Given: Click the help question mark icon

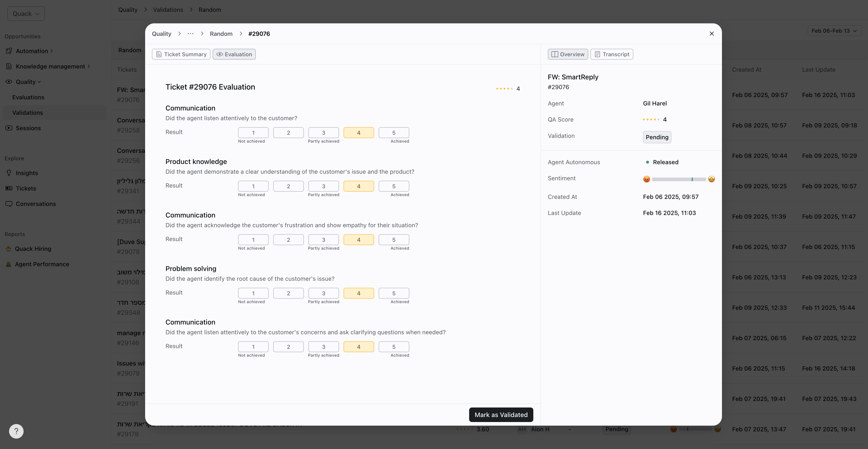Looking at the screenshot, I should (x=16, y=431).
